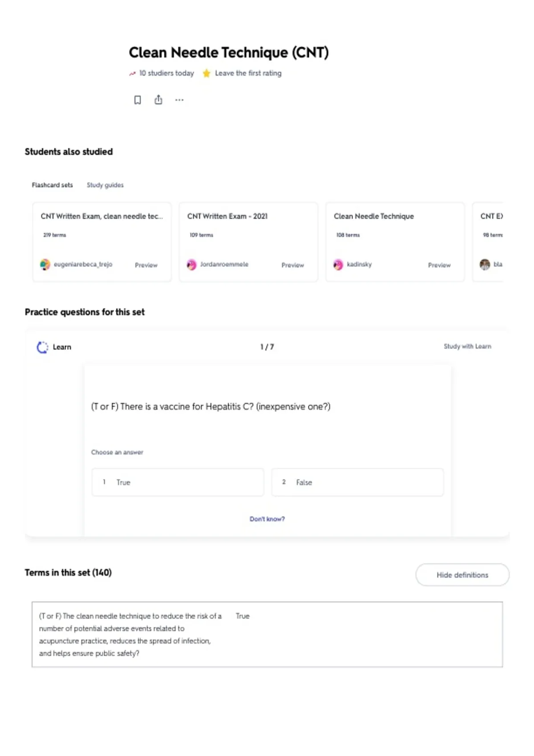Bookmark this Clean Needle Technique set
Image resolution: width=534 pixels, height=756 pixels.
[138, 100]
